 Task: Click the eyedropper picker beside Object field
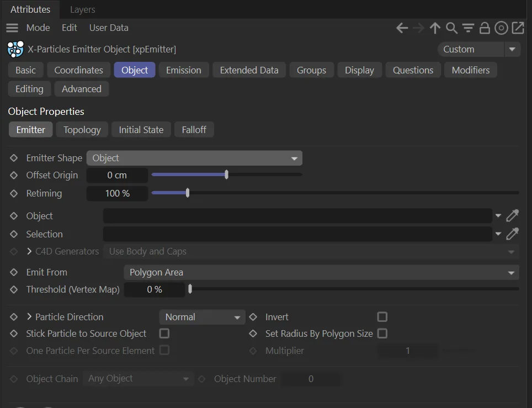point(513,216)
